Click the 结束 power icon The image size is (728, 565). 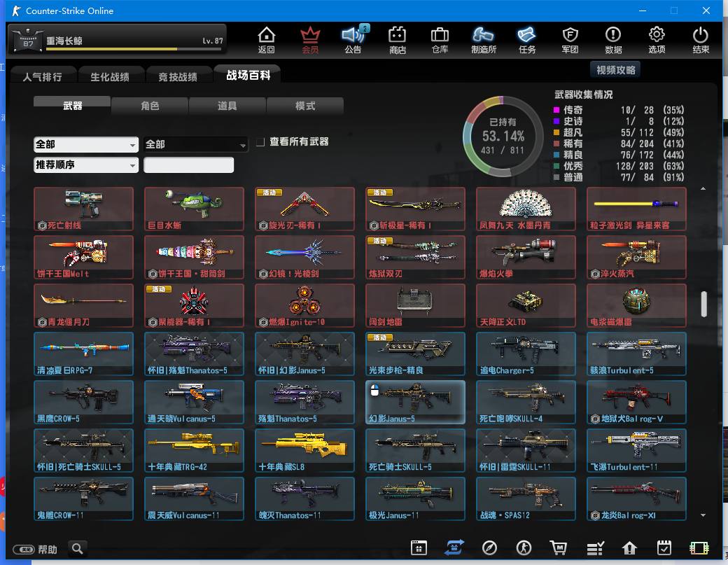[700, 39]
